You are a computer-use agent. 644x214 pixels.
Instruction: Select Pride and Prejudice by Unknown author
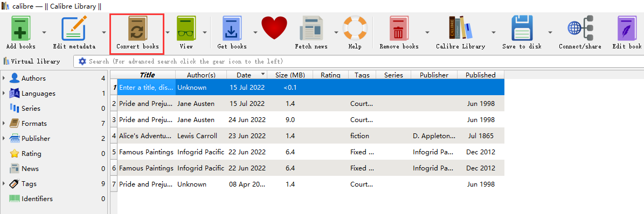point(310,184)
